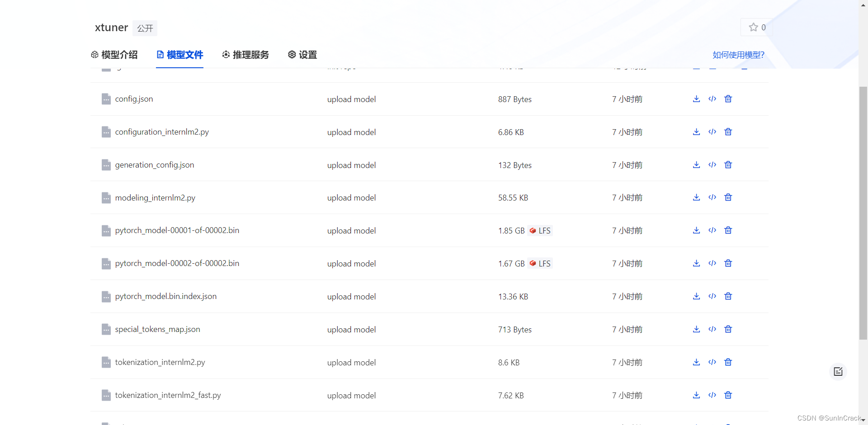The width and height of the screenshot is (868, 425).
Task: Download pytorch_model.bin.index.json
Action: 696,296
